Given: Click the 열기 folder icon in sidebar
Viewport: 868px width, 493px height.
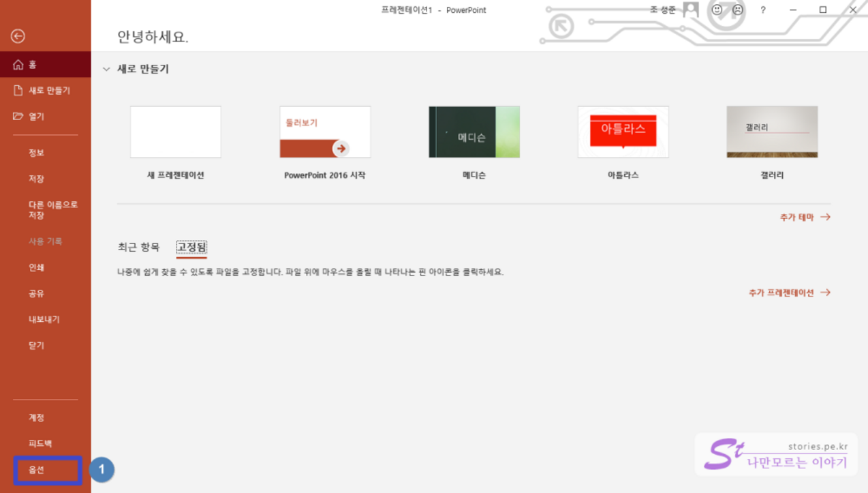Looking at the screenshot, I should (x=18, y=117).
